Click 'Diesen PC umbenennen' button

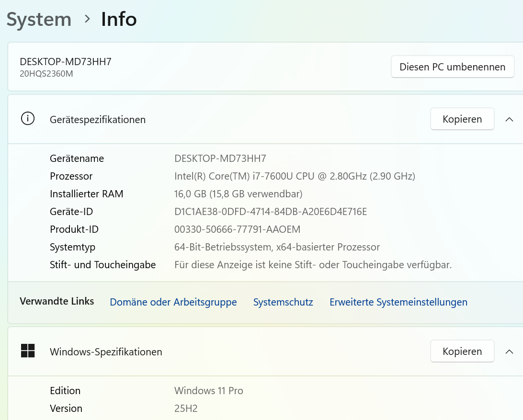(452, 67)
